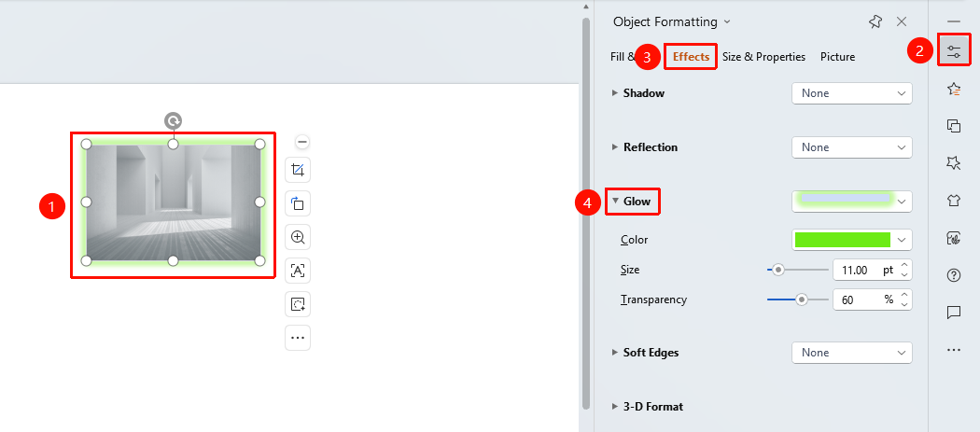Collapse floating toolbar with minus circle
This screenshot has width=980, height=432.
(x=302, y=142)
